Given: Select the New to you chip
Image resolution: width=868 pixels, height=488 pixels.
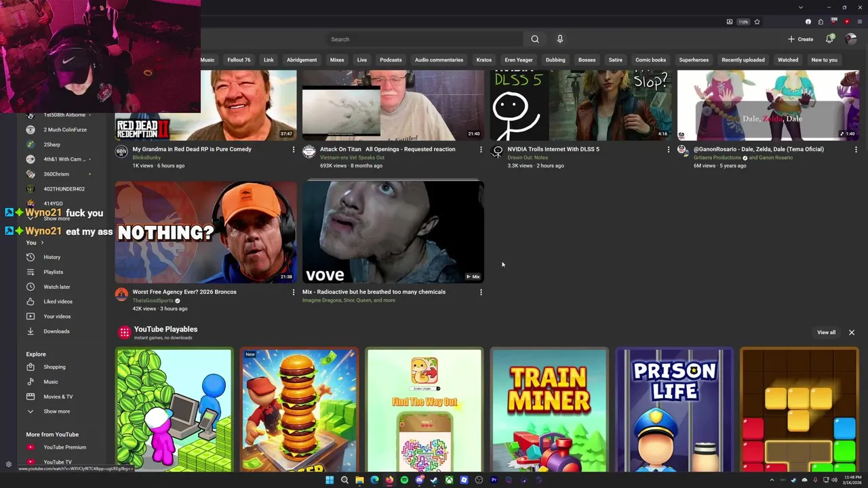Looking at the screenshot, I should pyautogui.click(x=825, y=60).
